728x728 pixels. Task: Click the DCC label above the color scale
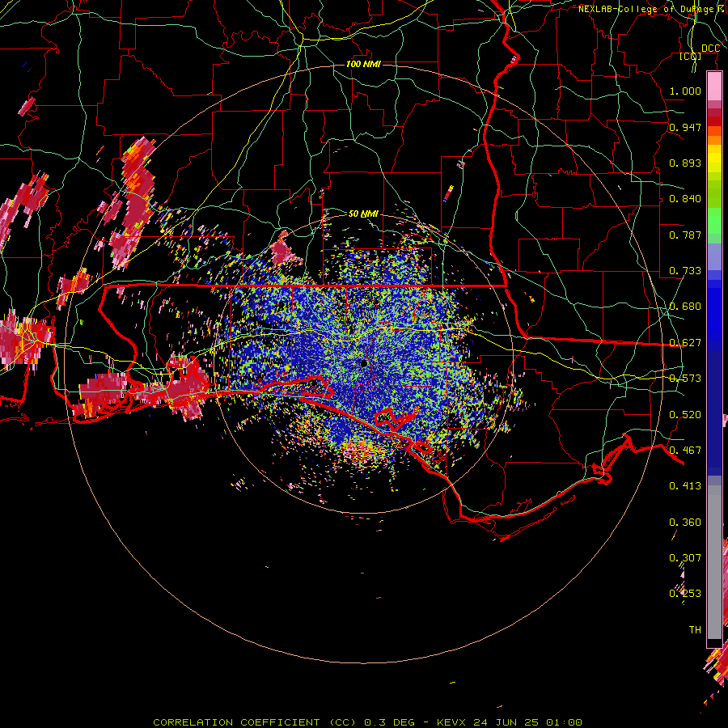coord(710,49)
